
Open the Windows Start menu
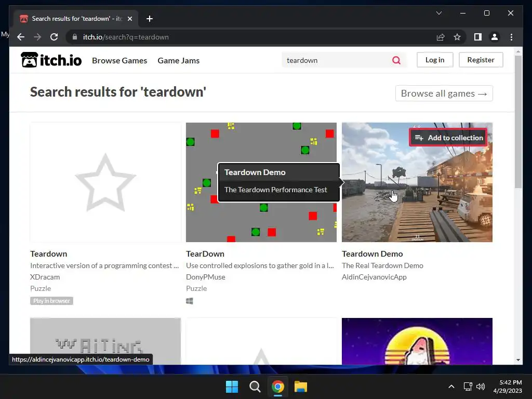[232, 387]
